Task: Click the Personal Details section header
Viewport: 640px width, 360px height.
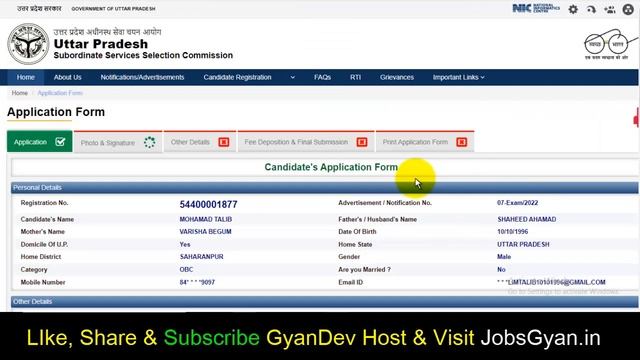Action: [324, 187]
